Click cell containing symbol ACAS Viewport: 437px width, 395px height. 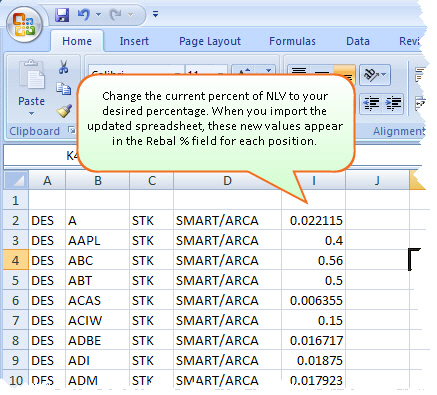click(x=97, y=300)
